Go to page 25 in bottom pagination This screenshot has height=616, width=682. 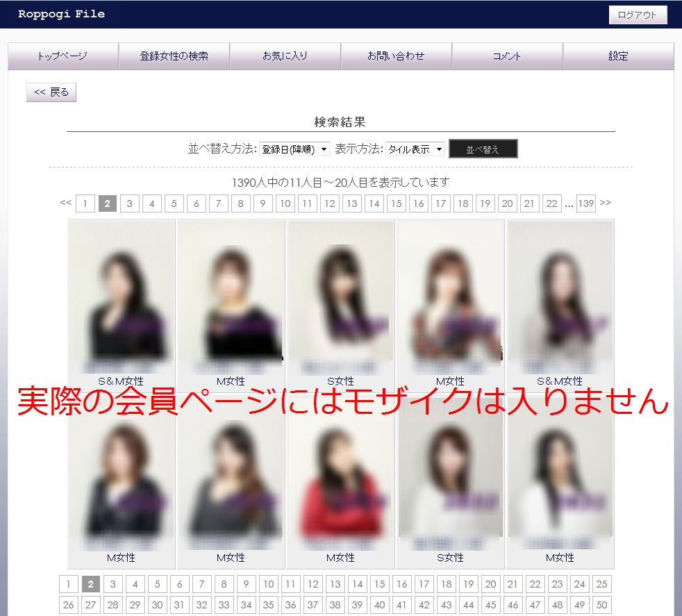602,584
